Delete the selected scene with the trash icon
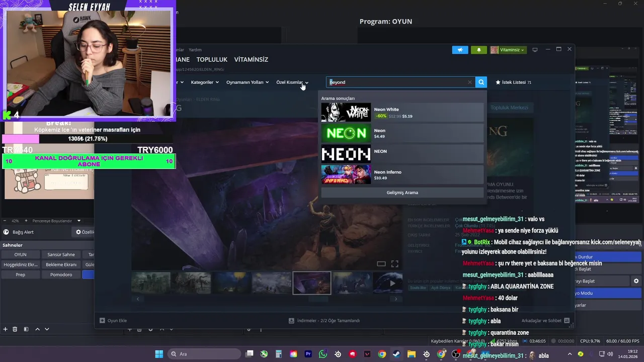644x362 pixels. 15,329
